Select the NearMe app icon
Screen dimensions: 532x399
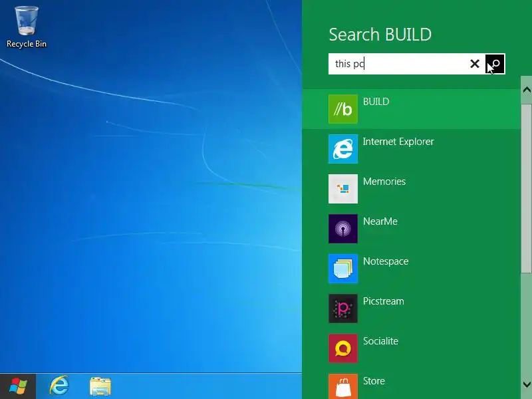click(343, 229)
